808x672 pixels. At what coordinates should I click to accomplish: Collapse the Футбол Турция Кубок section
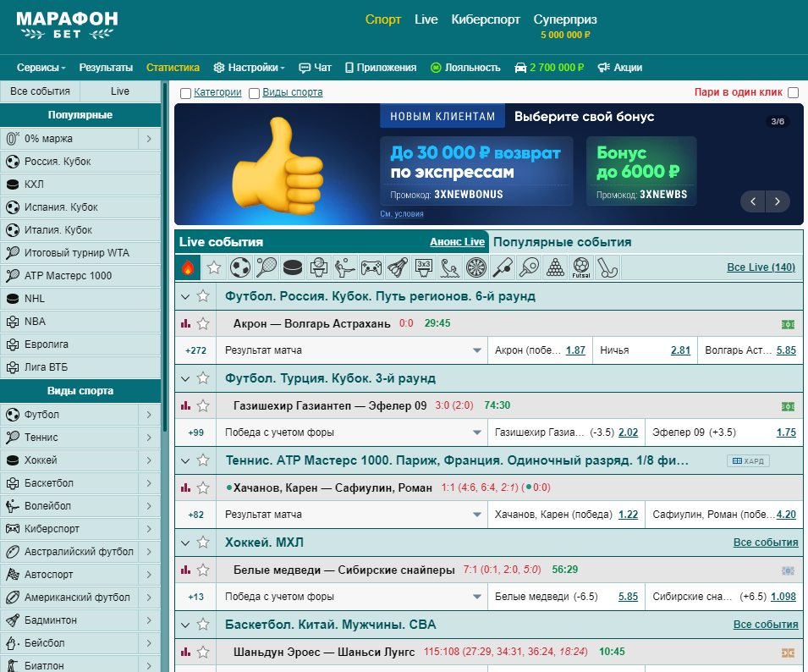[x=185, y=379]
